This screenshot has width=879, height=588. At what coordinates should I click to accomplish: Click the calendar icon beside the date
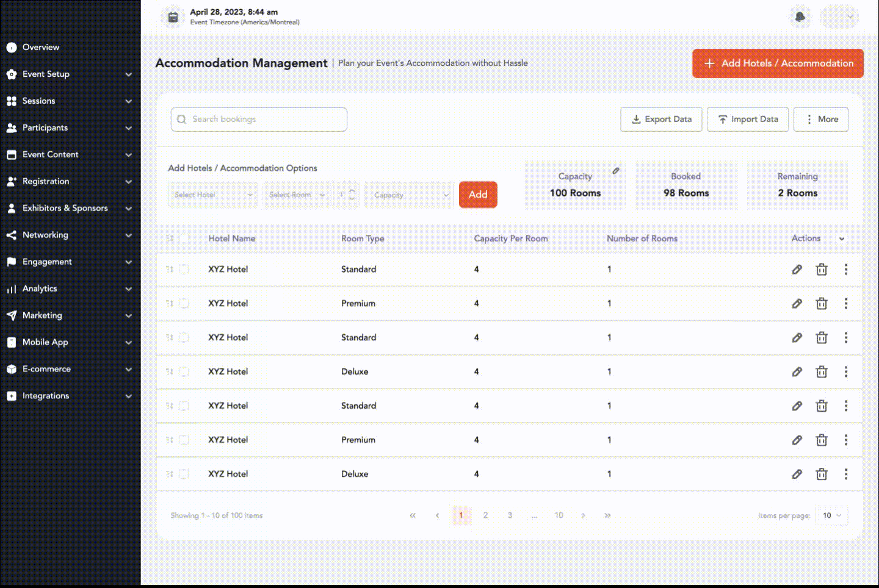(x=173, y=17)
